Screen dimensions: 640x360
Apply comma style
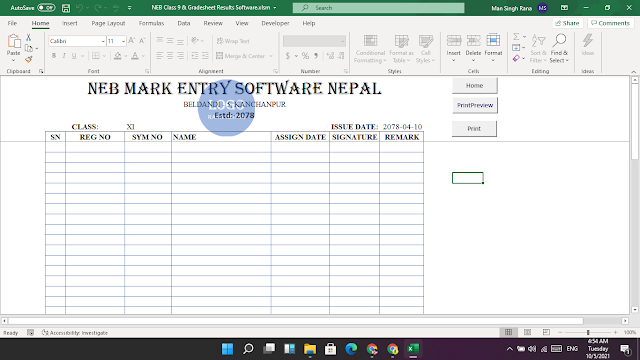[x=316, y=56]
